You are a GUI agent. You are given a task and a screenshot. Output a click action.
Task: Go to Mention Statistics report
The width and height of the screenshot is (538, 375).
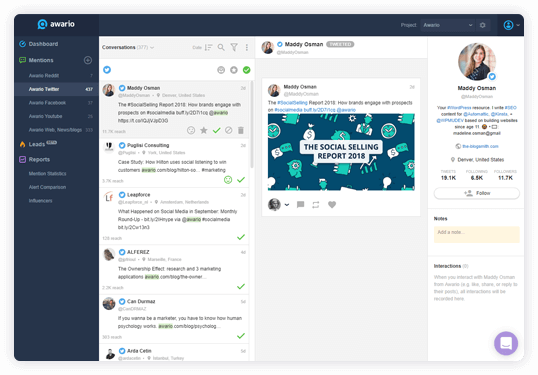48,174
